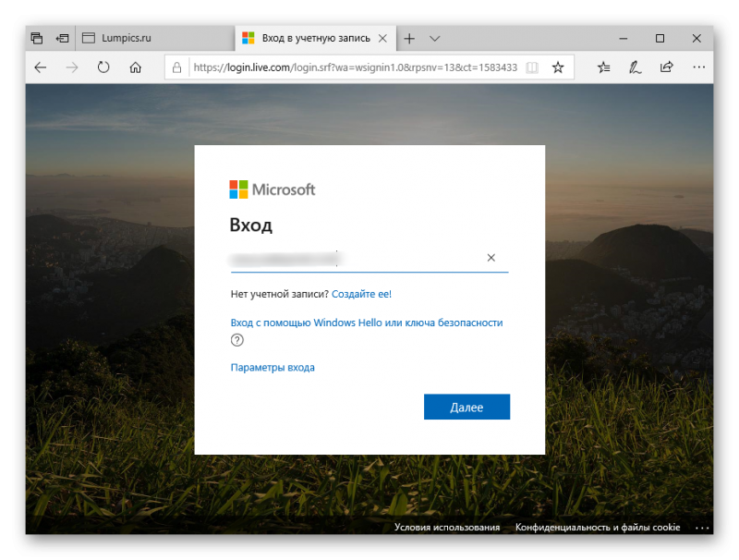Open 'Конфиденциальность и файлы cookie' link
The image size is (739, 560).
(598, 527)
